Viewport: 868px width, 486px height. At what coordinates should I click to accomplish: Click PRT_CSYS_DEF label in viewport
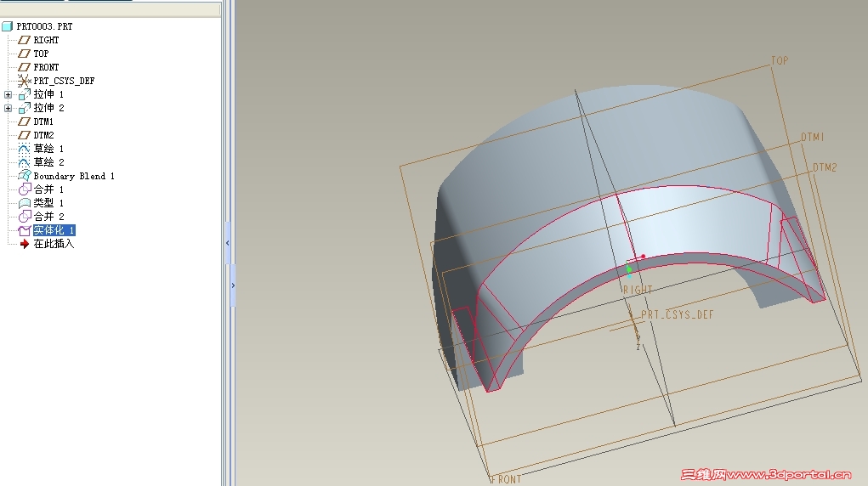[678, 314]
